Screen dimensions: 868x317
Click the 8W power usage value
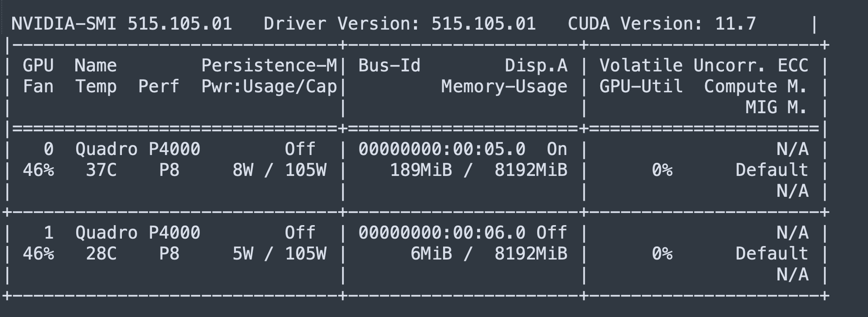(x=242, y=170)
